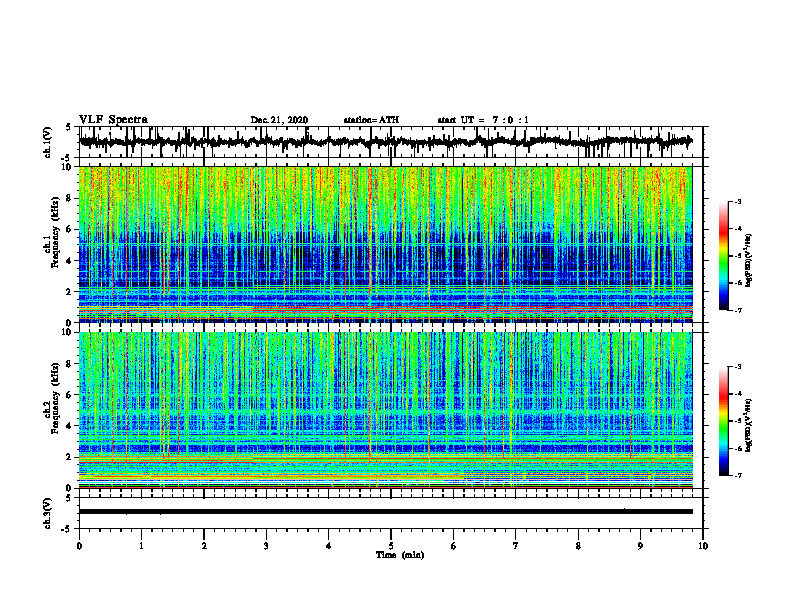Click inside the ch.1 spectrogram panel
The height and width of the screenshot is (612, 792).
coord(385,244)
